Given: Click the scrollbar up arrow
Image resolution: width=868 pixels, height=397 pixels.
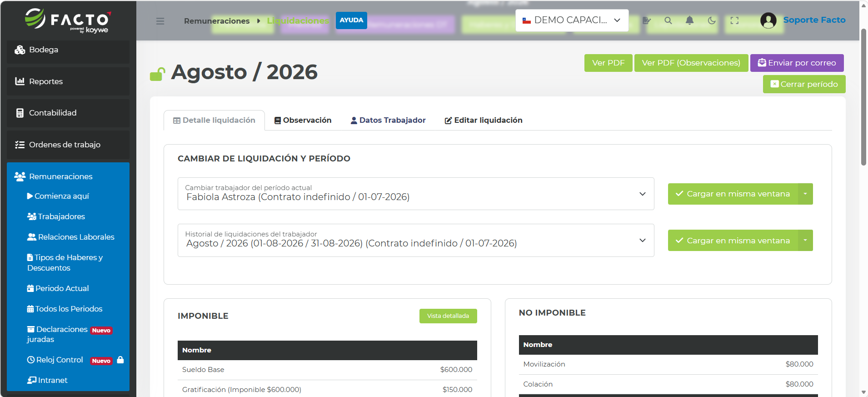Looking at the screenshot, I should point(863,5).
